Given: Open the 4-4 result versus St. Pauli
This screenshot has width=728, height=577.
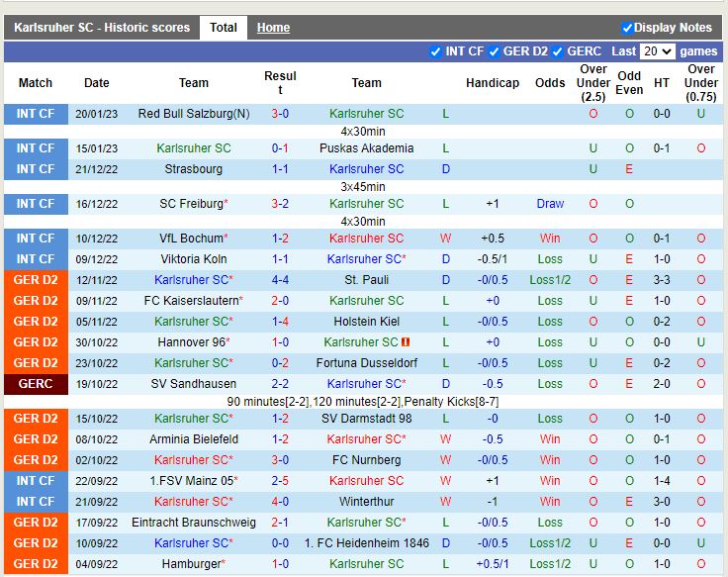Looking at the screenshot, I should tap(280, 280).
